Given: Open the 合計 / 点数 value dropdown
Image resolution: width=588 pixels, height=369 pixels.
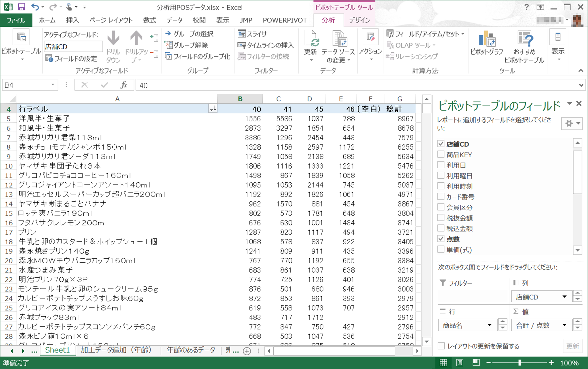Looking at the screenshot, I should 564,325.
